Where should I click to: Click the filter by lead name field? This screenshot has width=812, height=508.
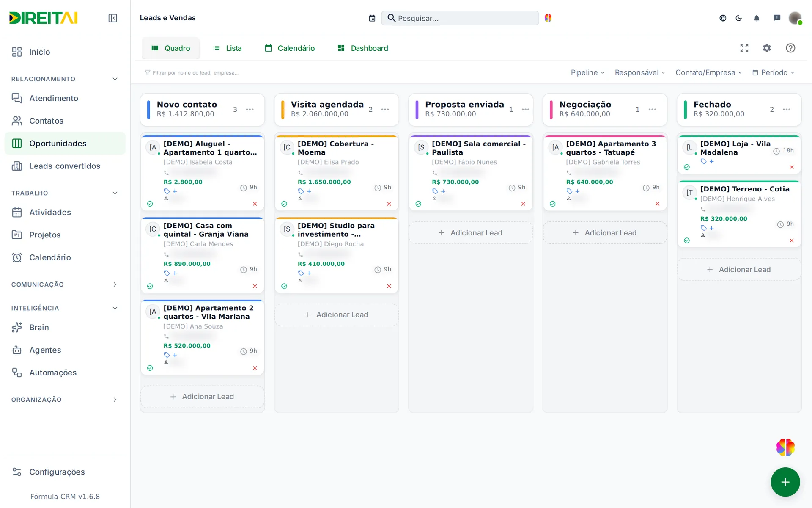pyautogui.click(x=196, y=73)
